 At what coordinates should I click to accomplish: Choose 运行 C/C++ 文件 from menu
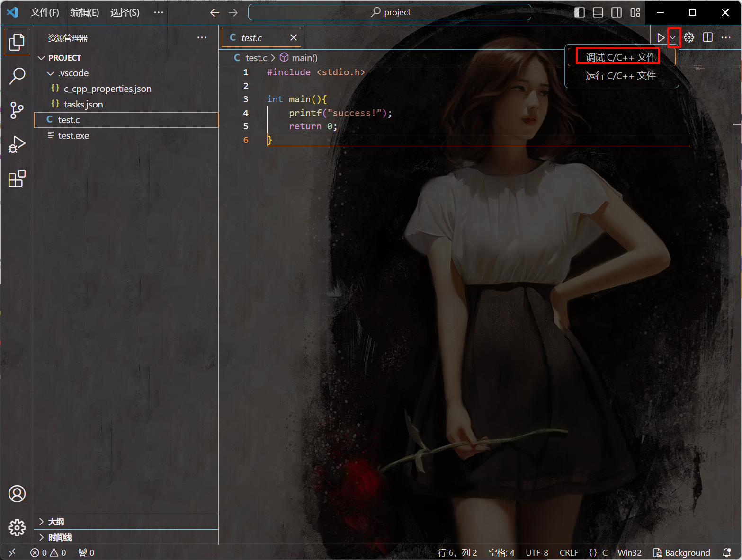click(621, 76)
